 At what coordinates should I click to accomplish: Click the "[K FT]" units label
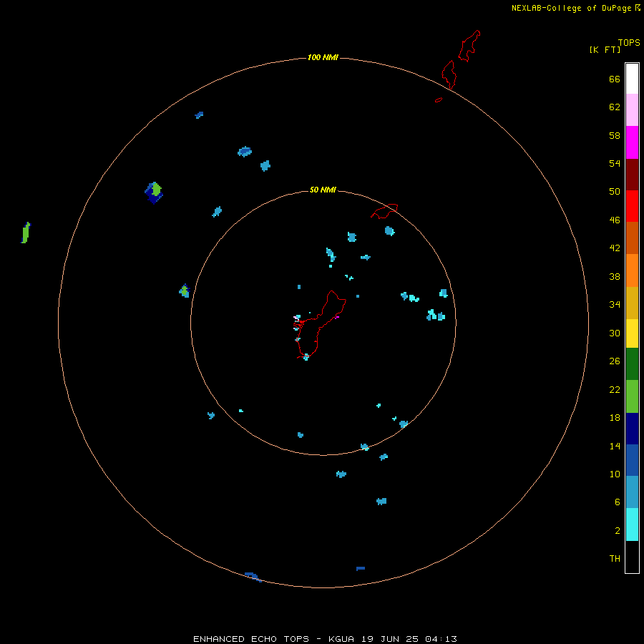coord(605,50)
